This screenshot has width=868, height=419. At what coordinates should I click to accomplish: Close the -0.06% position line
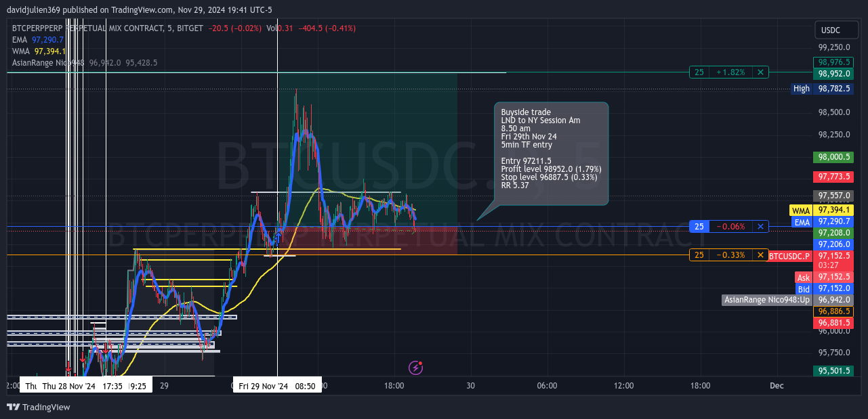pos(760,227)
